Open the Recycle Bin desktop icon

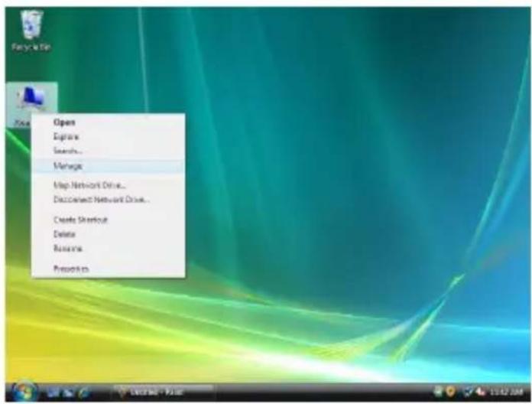click(x=31, y=31)
